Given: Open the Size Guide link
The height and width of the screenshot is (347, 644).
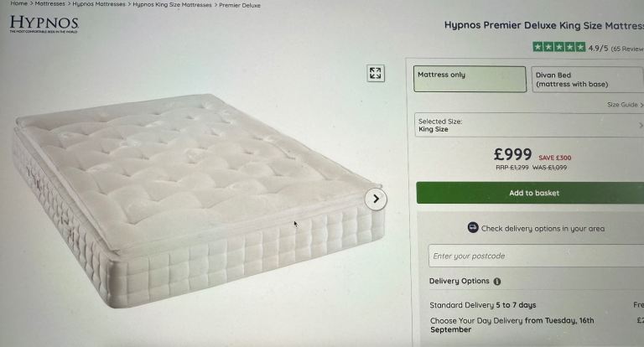Looking at the screenshot, I should click(625, 105).
